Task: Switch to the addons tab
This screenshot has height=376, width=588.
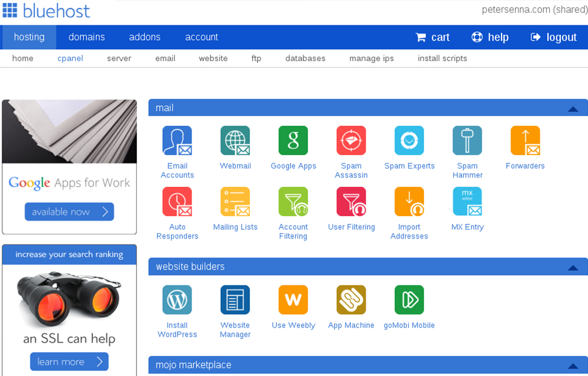Action: click(145, 37)
